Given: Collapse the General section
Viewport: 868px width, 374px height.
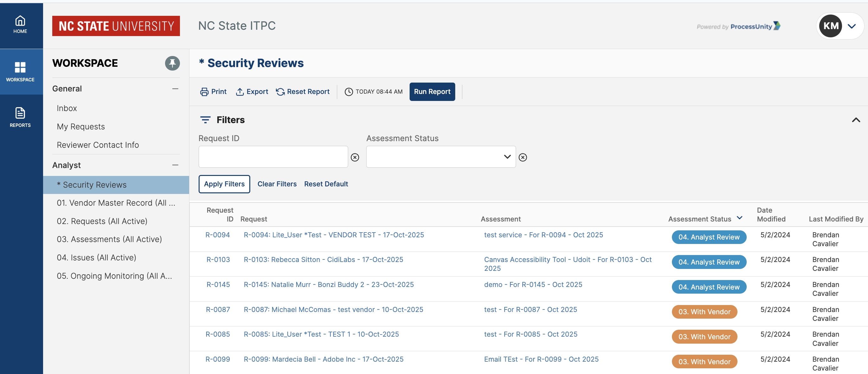Looking at the screenshot, I should (x=175, y=89).
